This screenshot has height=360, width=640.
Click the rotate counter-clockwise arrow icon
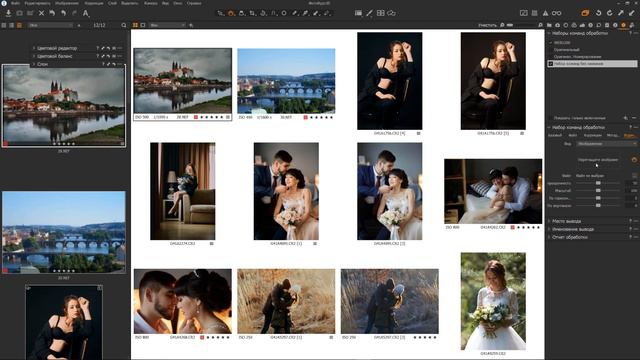click(x=599, y=13)
